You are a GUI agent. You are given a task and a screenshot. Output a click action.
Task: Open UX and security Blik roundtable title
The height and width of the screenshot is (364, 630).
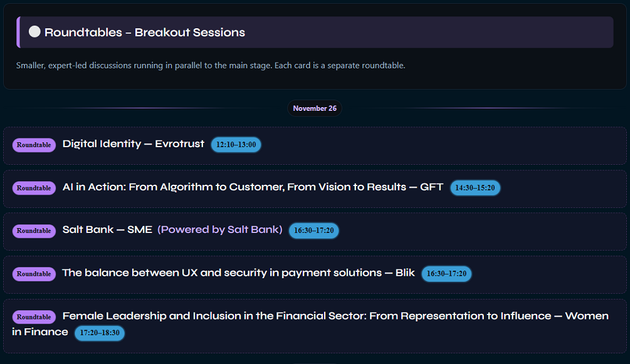point(238,273)
